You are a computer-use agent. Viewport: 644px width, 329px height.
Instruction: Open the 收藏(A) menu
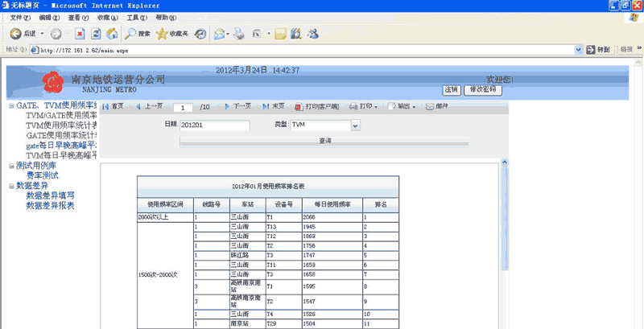(x=108, y=18)
